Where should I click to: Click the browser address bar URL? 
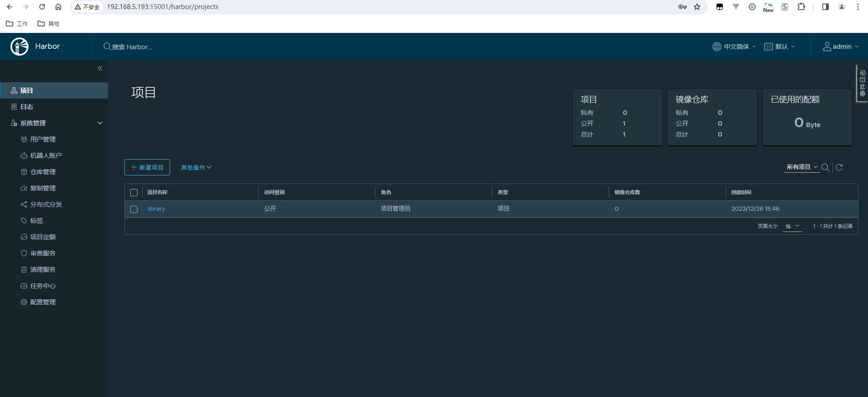point(162,7)
